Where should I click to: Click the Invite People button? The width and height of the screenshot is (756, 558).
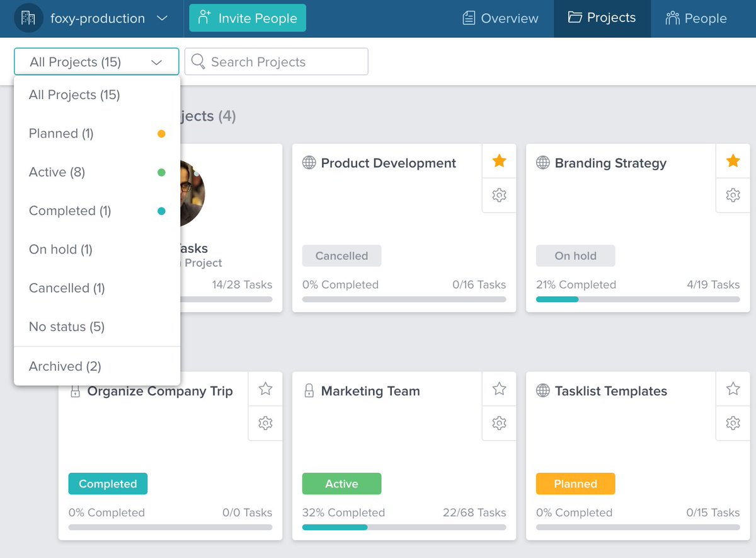pyautogui.click(x=247, y=18)
